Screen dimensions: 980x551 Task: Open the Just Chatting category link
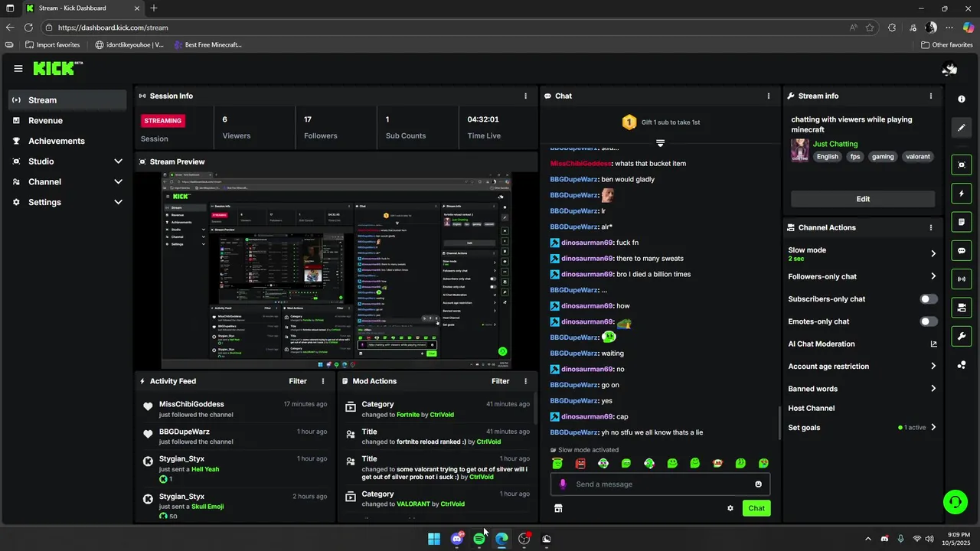tap(835, 144)
